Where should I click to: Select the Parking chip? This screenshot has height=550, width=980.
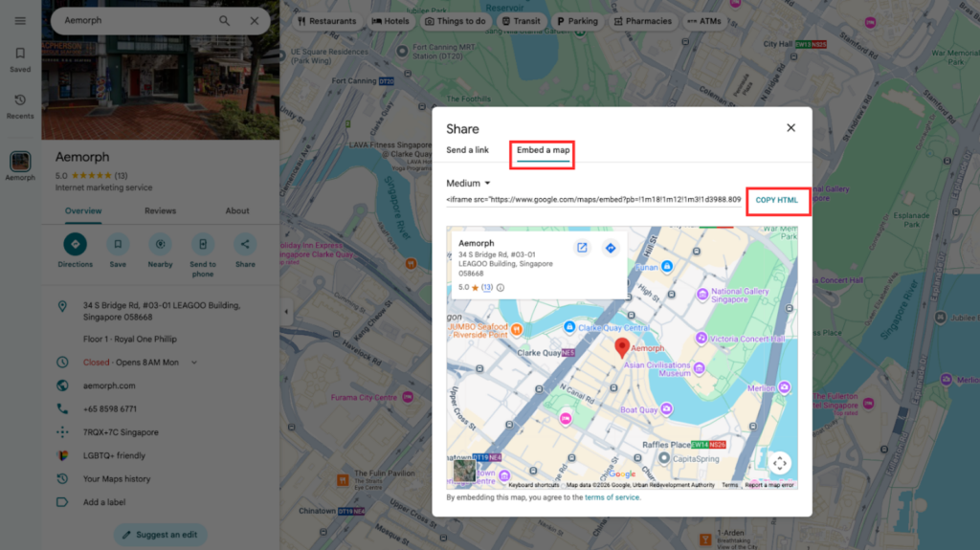pyautogui.click(x=577, y=21)
